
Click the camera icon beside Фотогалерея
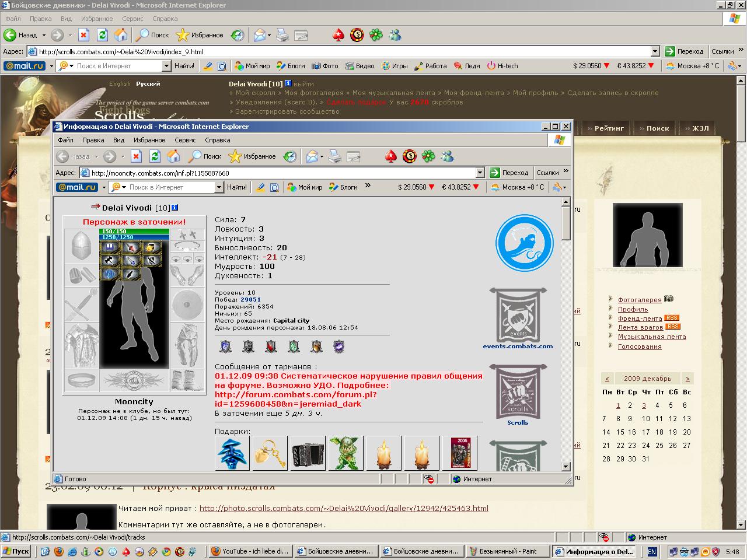coord(669,299)
